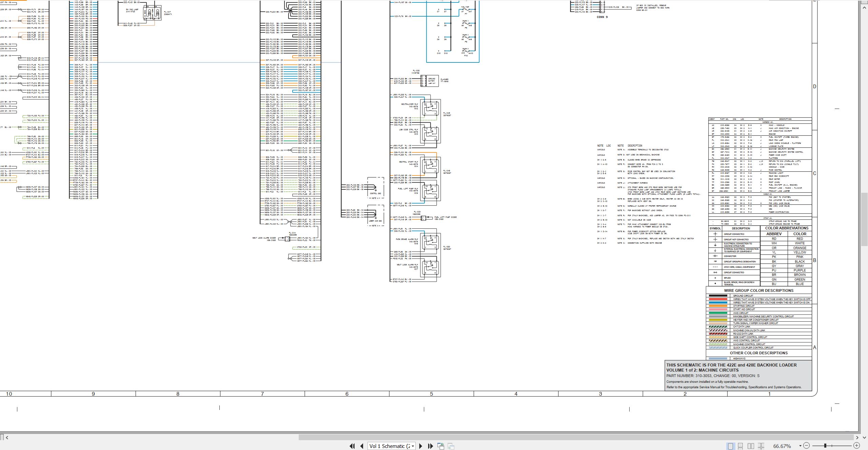Click the FLASHER component label
Viewport: 868px width, 450px height.
pos(444,79)
